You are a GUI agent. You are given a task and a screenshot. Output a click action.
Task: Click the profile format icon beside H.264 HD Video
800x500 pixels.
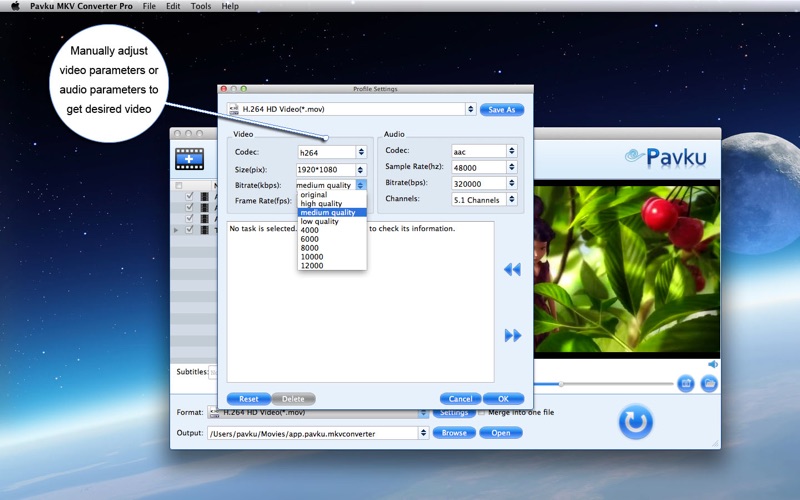[x=234, y=109]
